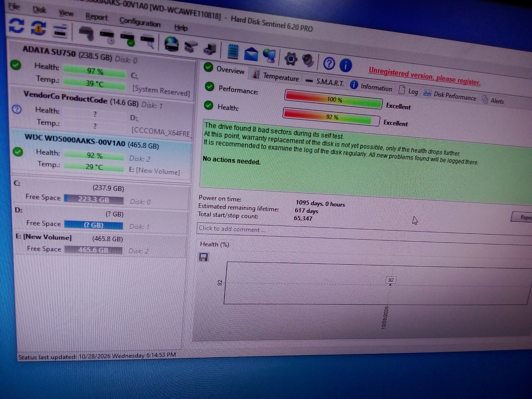Click the '617 days' remaining lifetime value

pyautogui.click(x=306, y=211)
